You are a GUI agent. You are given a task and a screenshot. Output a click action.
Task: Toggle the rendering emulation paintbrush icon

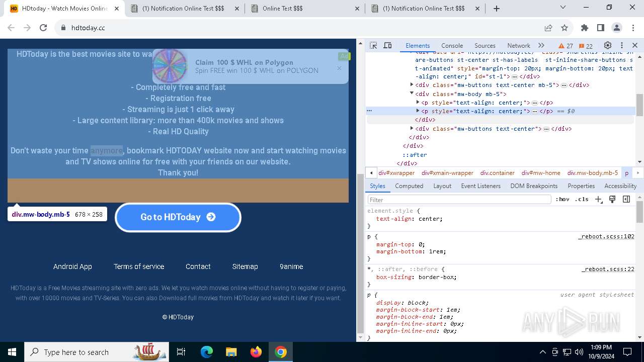click(612, 199)
